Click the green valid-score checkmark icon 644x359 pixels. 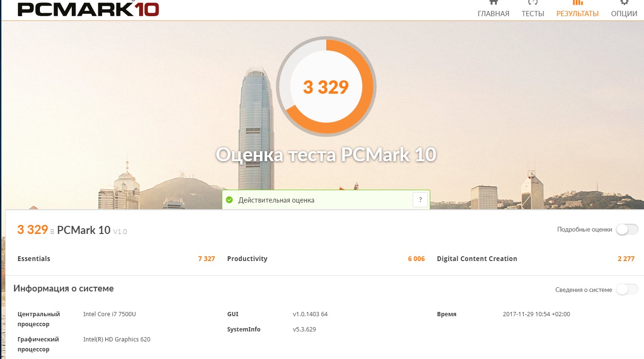(x=229, y=200)
